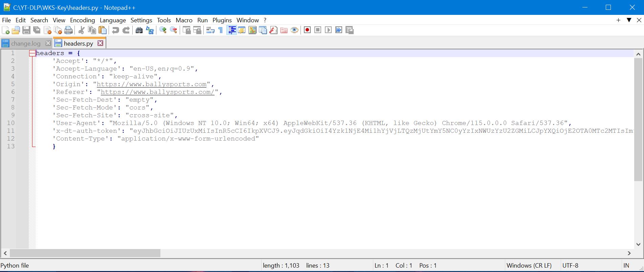Click the menu-bar X close document button
Viewport: 644px width, 272px height.
click(639, 20)
